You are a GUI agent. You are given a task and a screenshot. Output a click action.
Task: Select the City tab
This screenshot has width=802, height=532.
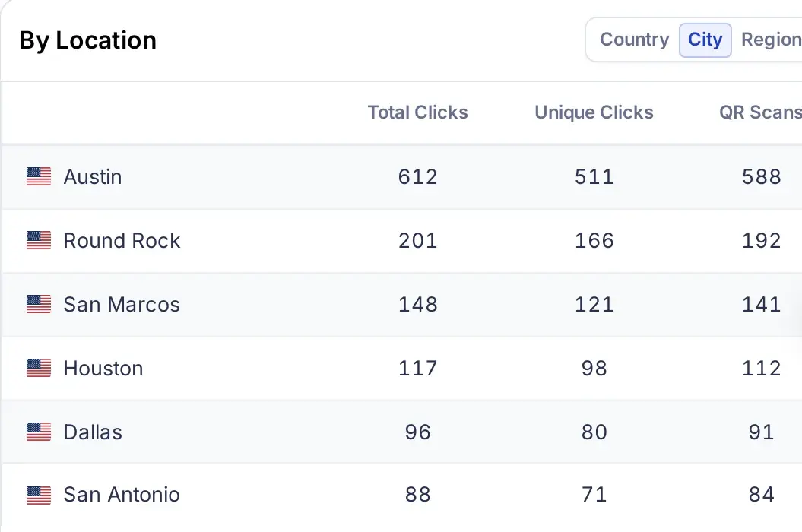(705, 40)
